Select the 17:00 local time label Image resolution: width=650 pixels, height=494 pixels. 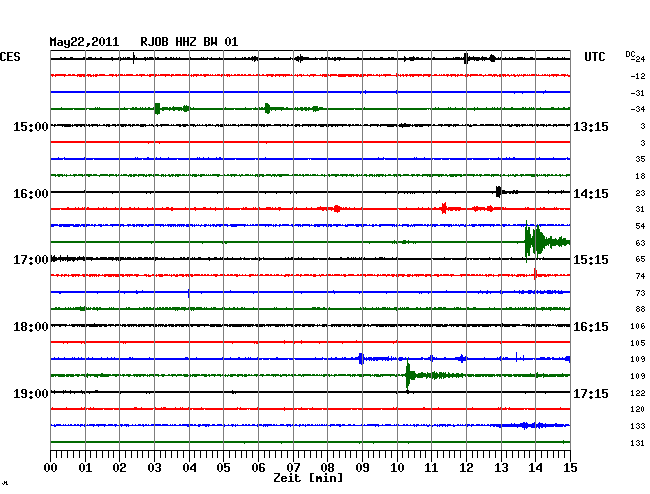(31, 260)
